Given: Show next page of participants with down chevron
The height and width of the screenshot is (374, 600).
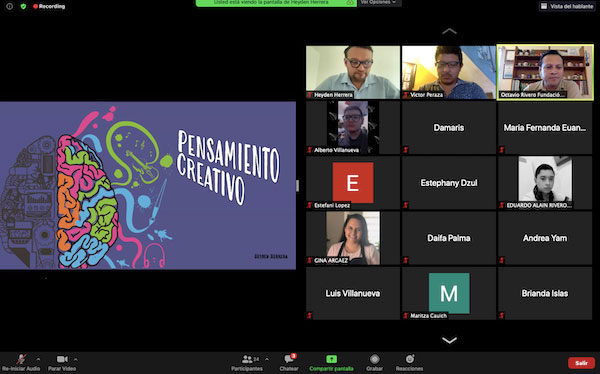Looking at the screenshot, I should coord(449,340).
